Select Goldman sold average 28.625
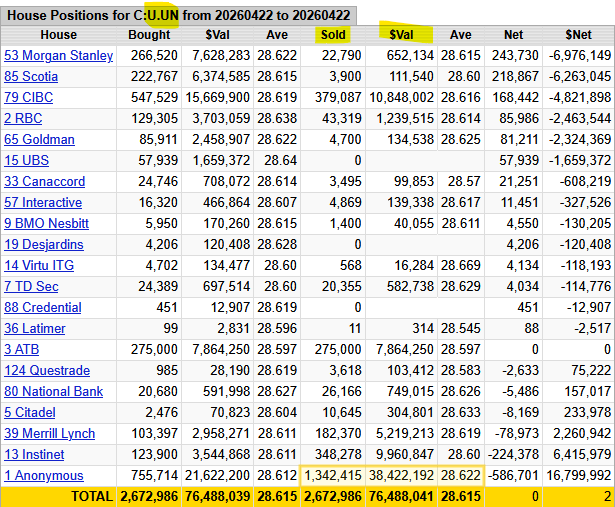 pyautogui.click(x=460, y=140)
